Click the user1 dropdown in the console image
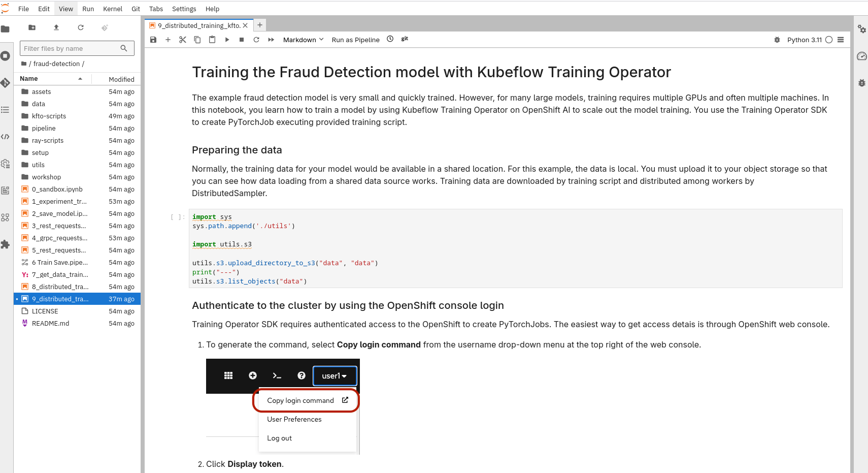The width and height of the screenshot is (868, 473). (x=335, y=376)
